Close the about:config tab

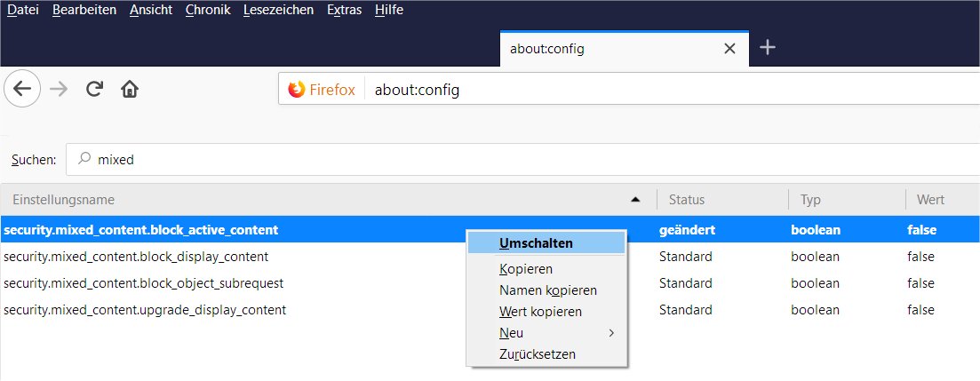729,49
